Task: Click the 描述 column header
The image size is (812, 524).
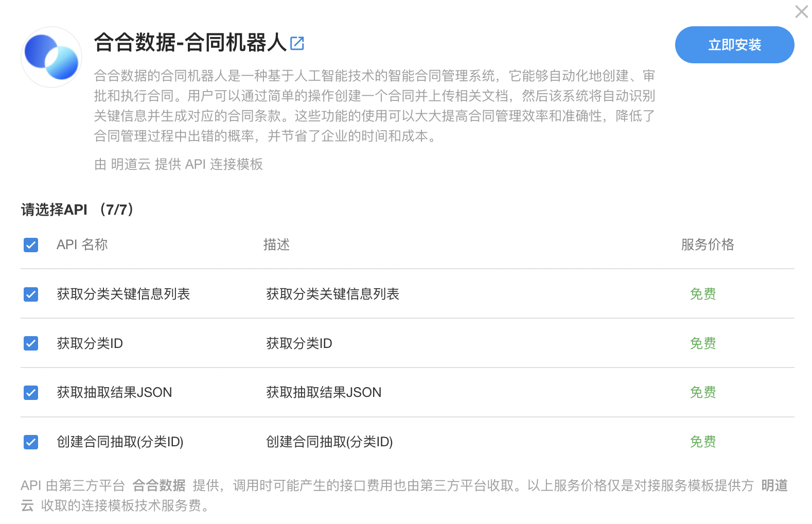Action: [276, 244]
